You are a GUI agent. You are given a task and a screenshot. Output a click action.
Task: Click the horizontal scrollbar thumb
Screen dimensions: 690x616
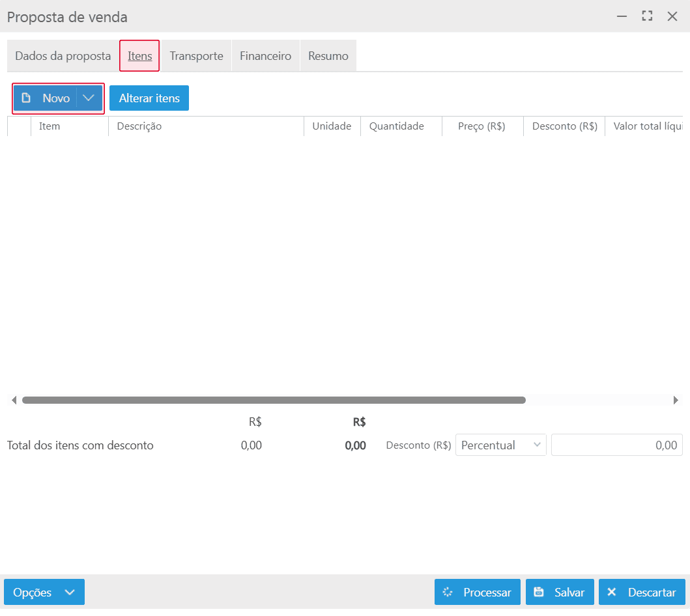[274, 400]
